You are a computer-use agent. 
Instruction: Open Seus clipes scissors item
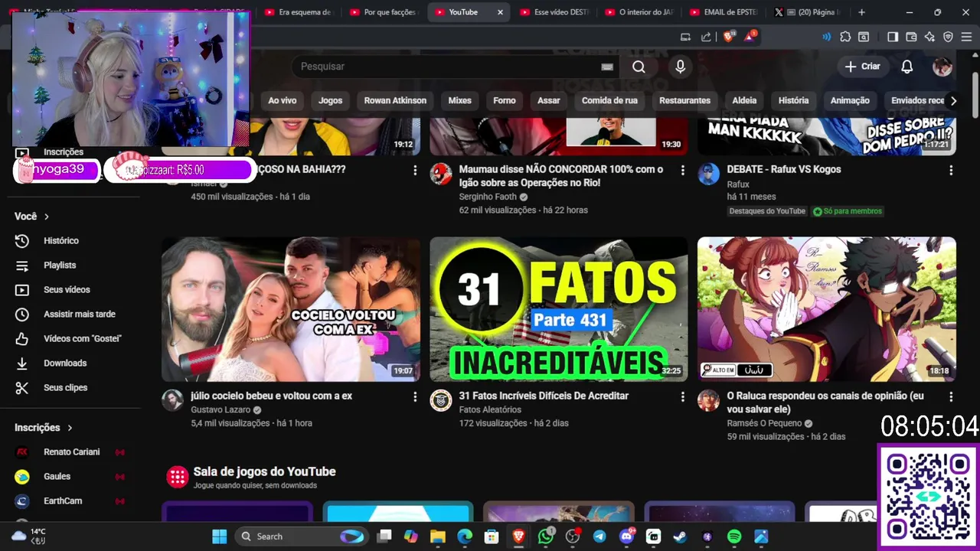pyautogui.click(x=65, y=388)
